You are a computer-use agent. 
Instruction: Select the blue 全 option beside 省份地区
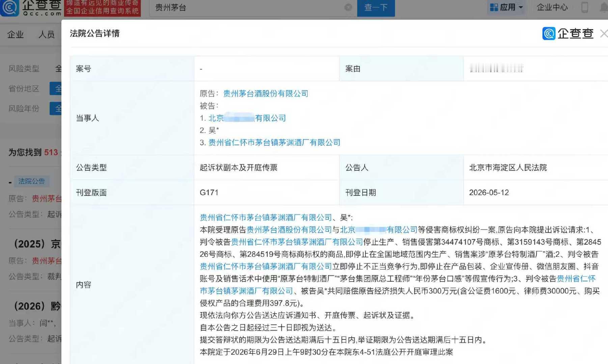[56, 89]
